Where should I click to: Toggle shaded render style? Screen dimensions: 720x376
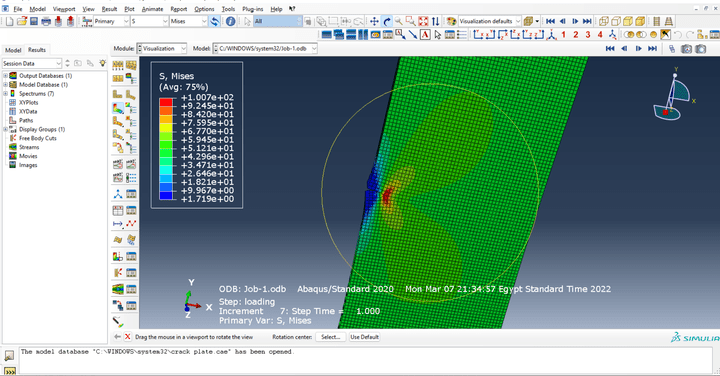point(640,21)
